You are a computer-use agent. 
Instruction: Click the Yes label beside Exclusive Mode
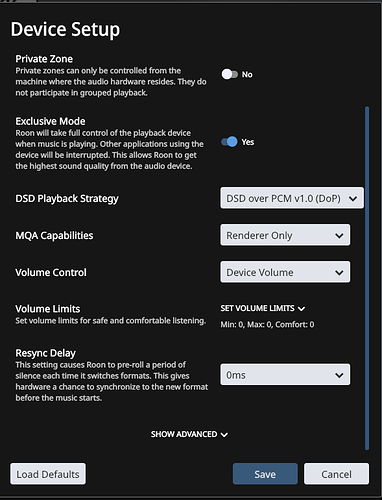[248, 142]
